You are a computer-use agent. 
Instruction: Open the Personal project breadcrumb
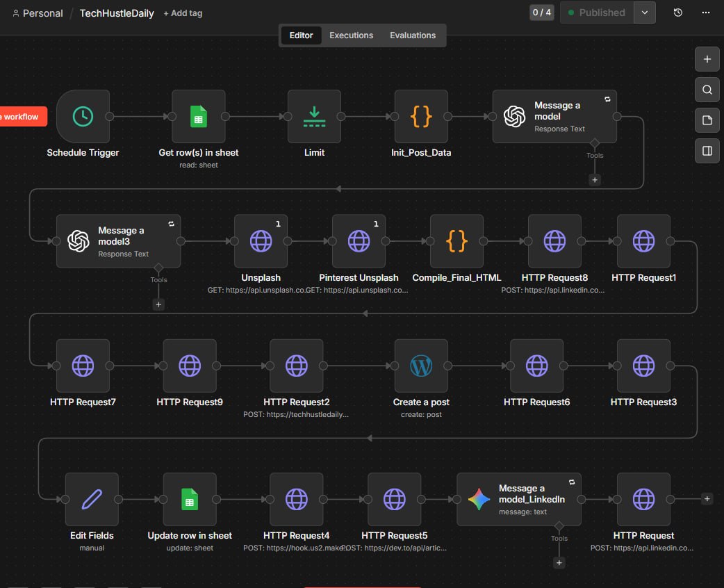pyautogui.click(x=38, y=13)
